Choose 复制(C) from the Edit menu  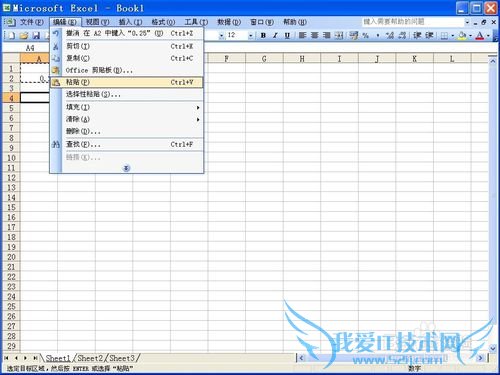127,58
